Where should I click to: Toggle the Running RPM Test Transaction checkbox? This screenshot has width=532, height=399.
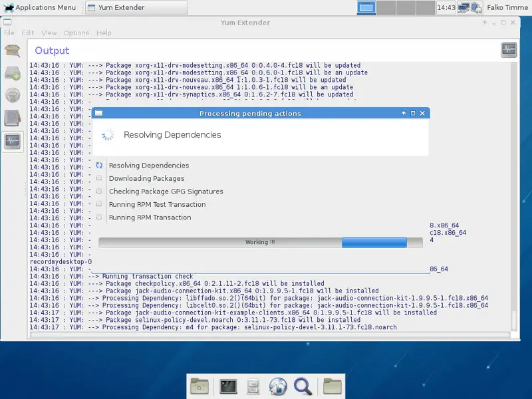coord(99,204)
